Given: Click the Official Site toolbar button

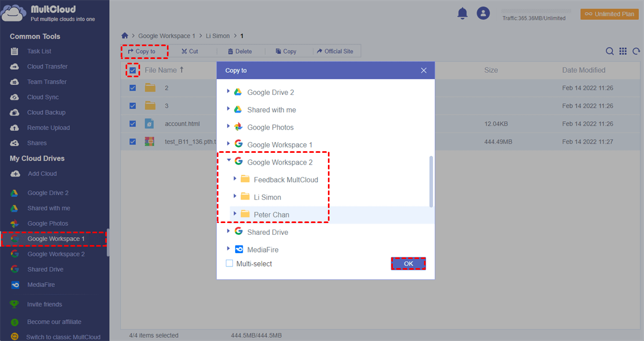Looking at the screenshot, I should tap(335, 51).
